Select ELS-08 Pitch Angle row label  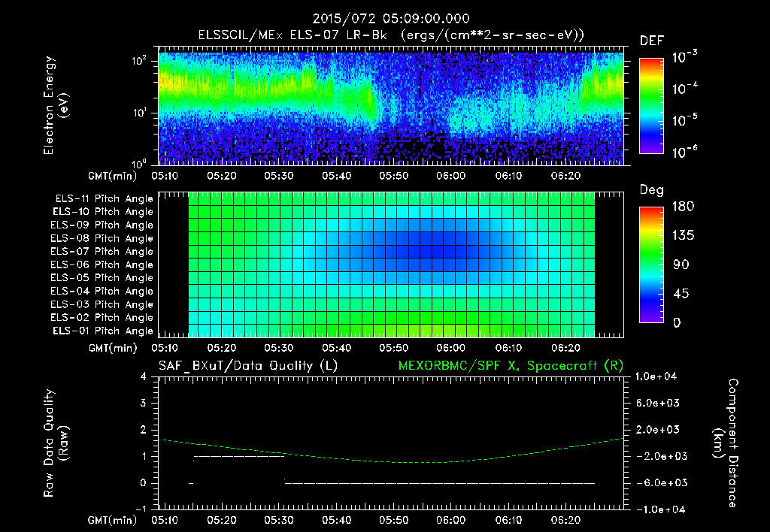102,238
